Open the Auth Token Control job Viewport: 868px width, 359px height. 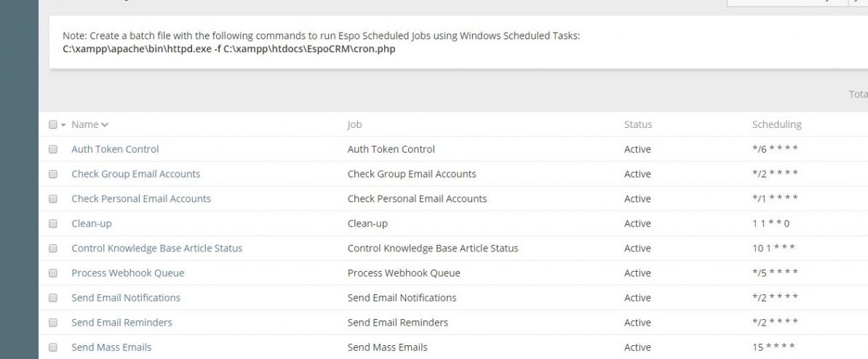pyautogui.click(x=115, y=149)
